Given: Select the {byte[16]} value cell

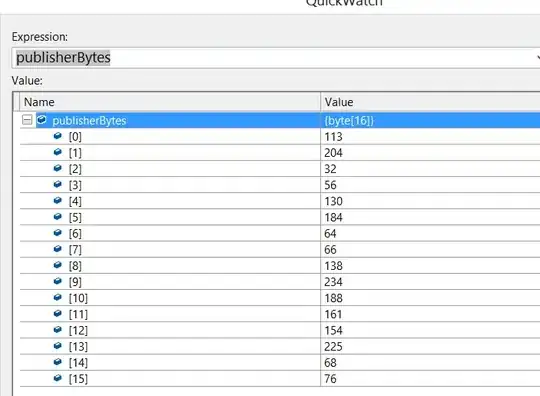Looking at the screenshot, I should tap(349, 121).
